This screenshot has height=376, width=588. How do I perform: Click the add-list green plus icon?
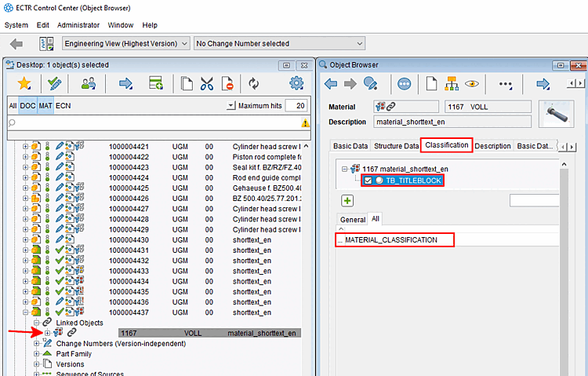(x=156, y=83)
